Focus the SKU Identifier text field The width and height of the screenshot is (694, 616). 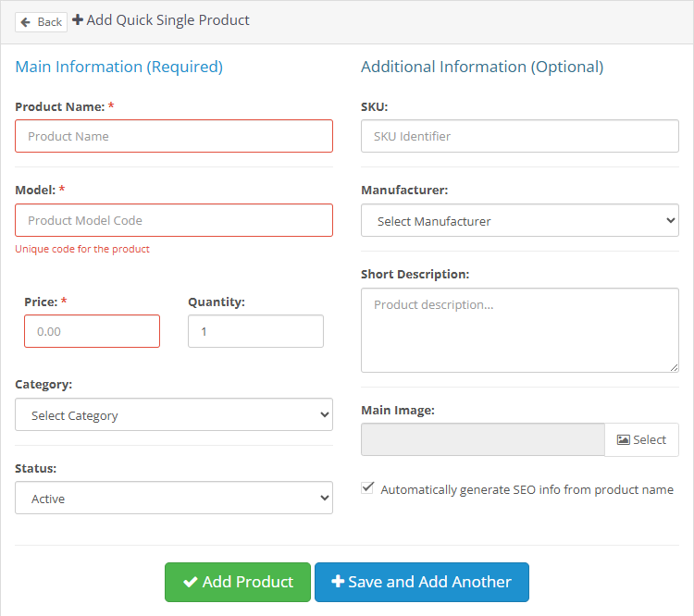point(519,136)
